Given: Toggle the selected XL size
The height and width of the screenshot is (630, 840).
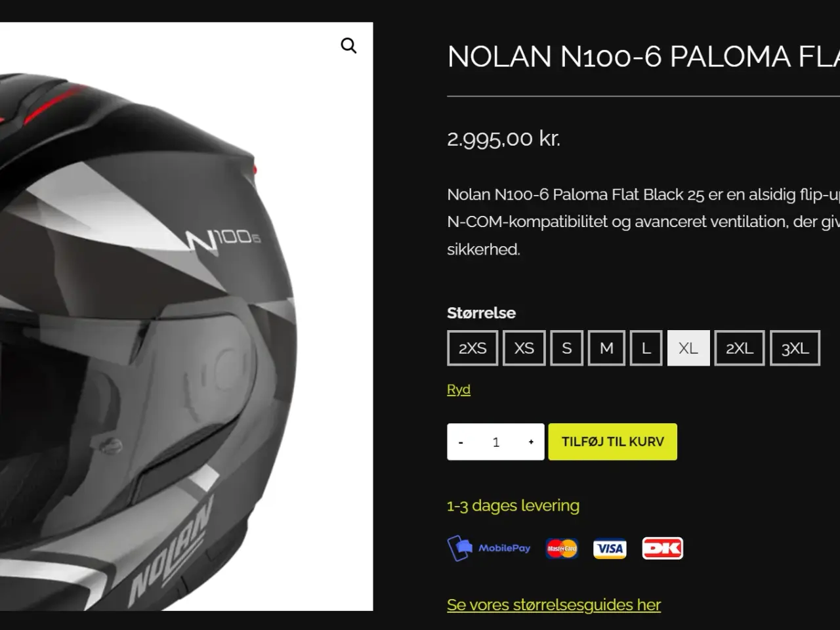Looking at the screenshot, I should 688,348.
